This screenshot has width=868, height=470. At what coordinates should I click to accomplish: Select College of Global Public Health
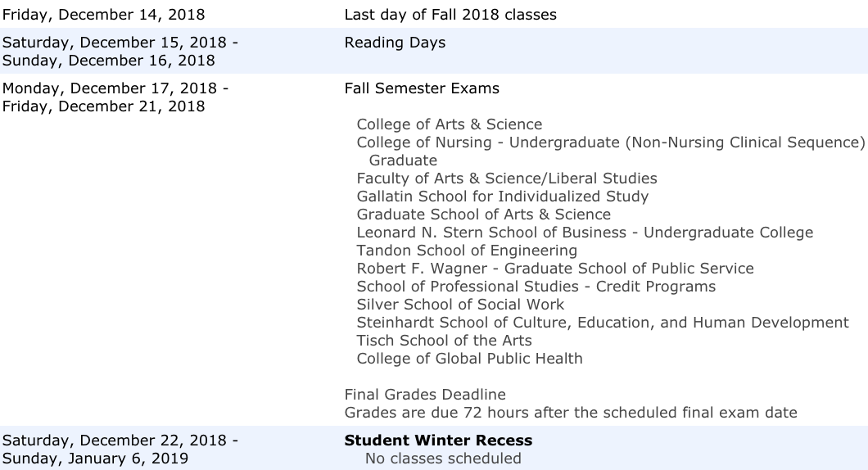[469, 358]
